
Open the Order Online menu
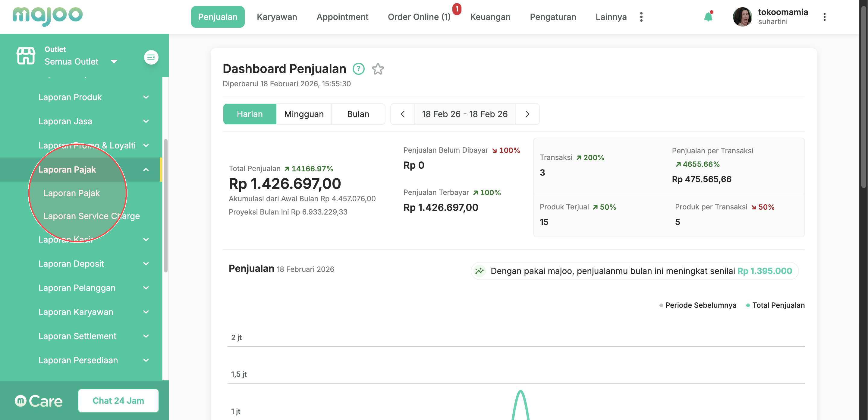pyautogui.click(x=419, y=17)
